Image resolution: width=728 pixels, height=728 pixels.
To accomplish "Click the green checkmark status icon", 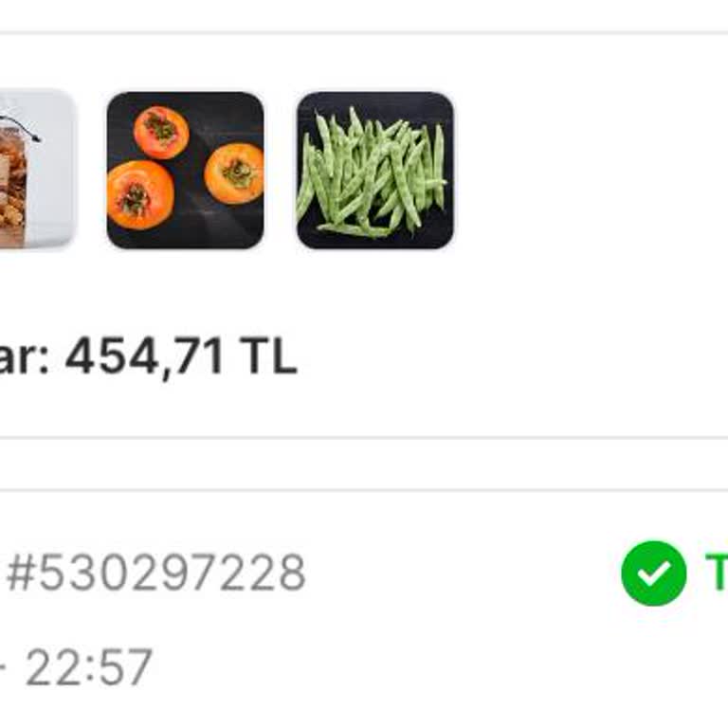I will (654, 573).
